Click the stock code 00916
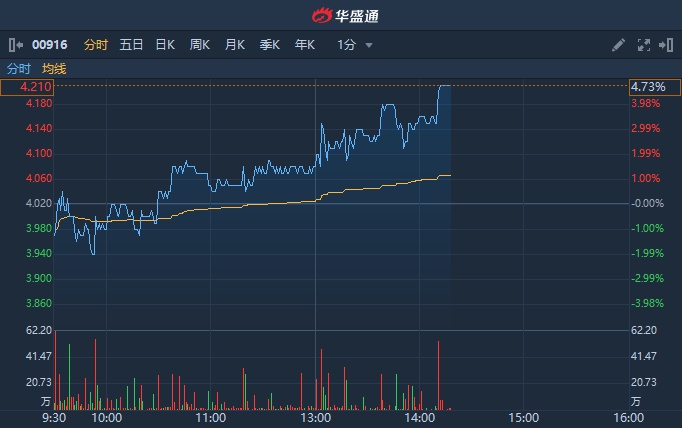Screen dimensions: 682x428 (x=48, y=45)
